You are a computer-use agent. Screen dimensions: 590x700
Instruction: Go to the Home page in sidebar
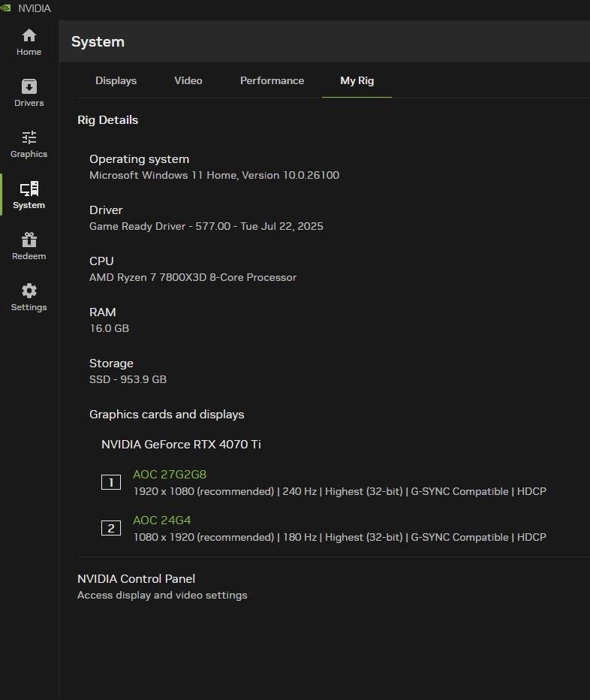click(29, 42)
